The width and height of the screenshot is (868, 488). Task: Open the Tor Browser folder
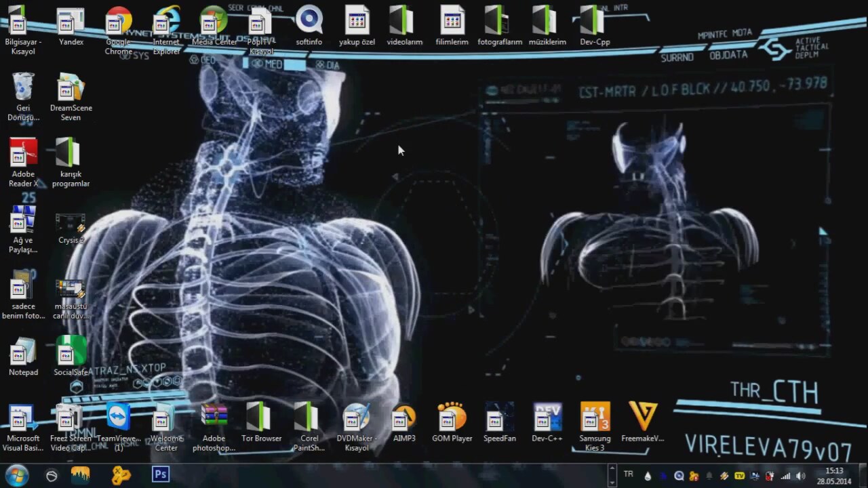coord(261,424)
